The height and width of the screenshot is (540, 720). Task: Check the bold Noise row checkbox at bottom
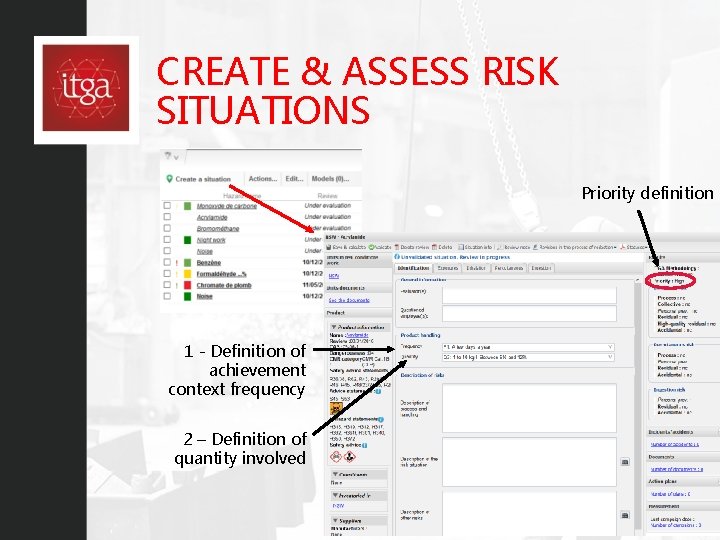click(x=167, y=296)
